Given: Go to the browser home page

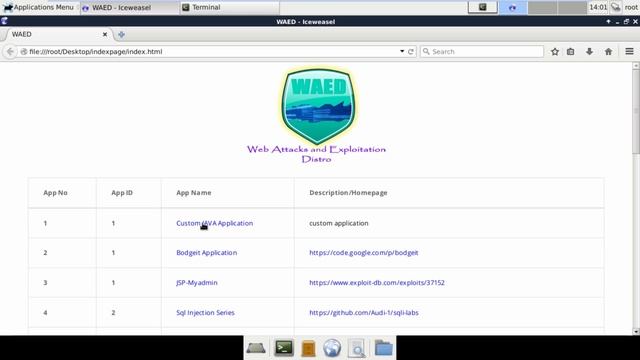Looking at the screenshot, I should click(609, 51).
